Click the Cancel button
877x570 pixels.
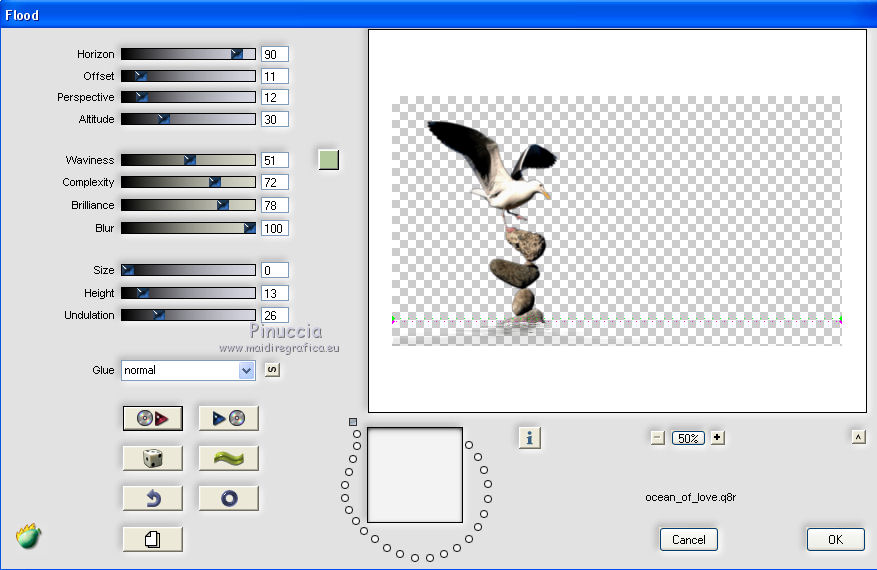click(x=689, y=539)
